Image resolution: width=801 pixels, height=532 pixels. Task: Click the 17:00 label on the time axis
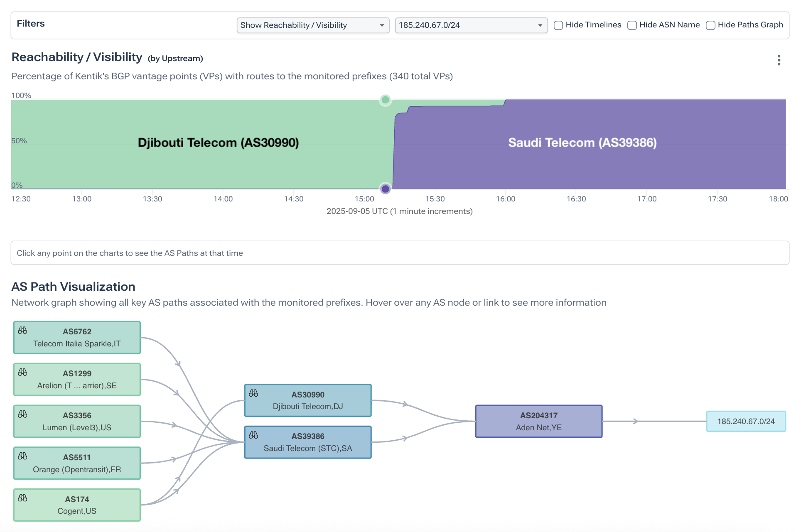647,199
